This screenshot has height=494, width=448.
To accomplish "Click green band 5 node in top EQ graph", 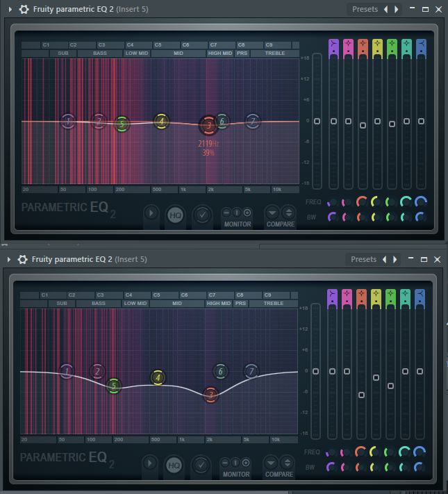I will point(122,124).
